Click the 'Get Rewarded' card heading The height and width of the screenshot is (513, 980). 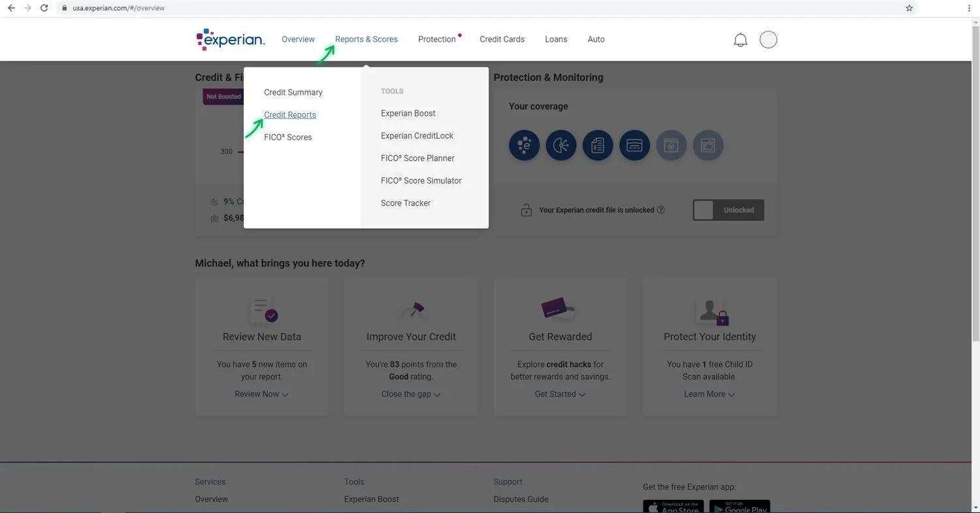(x=561, y=337)
